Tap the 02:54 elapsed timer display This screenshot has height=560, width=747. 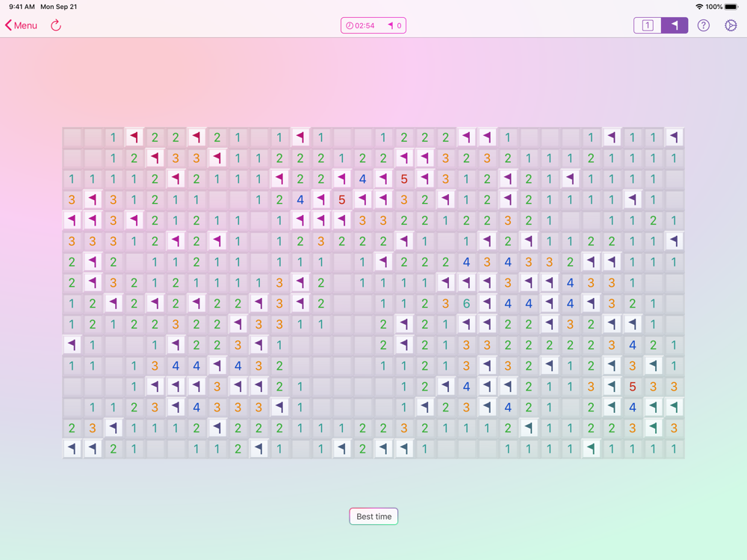(360, 25)
